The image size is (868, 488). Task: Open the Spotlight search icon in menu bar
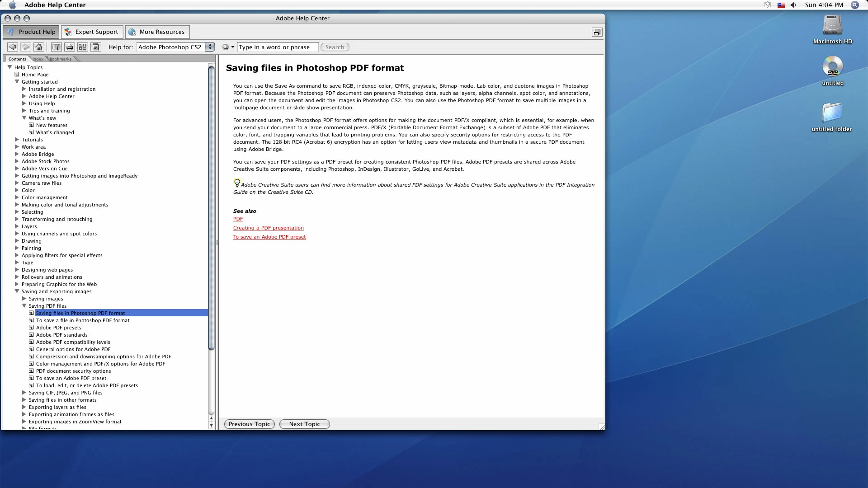click(854, 5)
